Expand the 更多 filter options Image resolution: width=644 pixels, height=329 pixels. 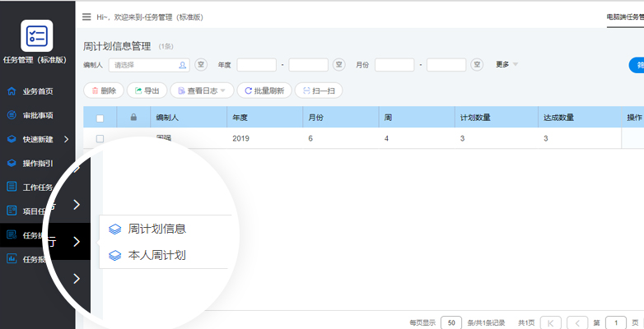(506, 65)
